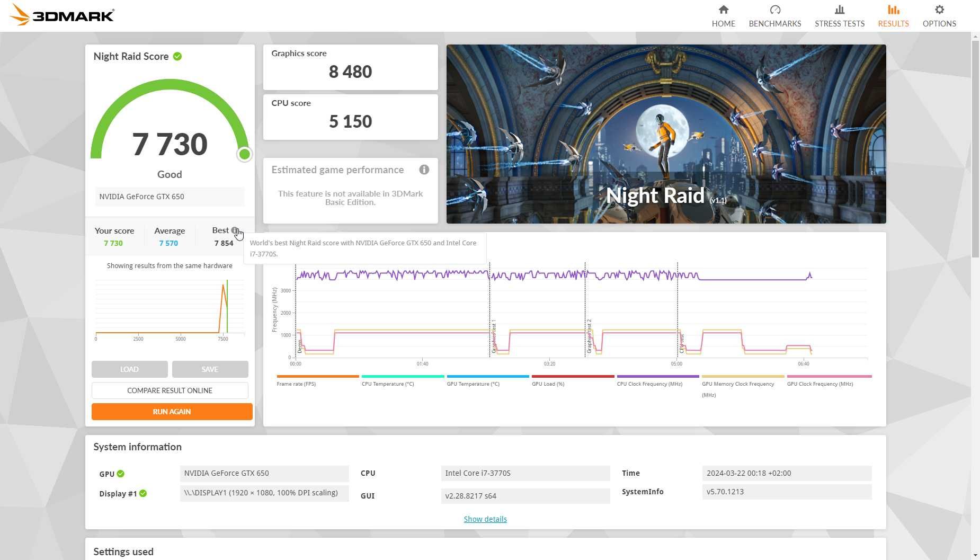Image resolution: width=980 pixels, height=560 pixels.
Task: Click the Estimated game performance info icon
Action: point(424,170)
